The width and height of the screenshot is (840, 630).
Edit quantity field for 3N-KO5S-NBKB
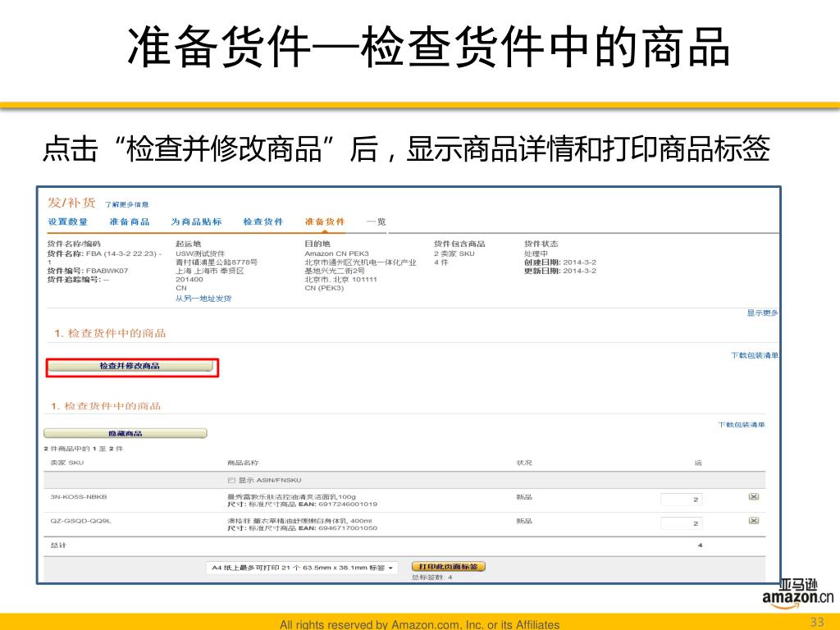682,500
